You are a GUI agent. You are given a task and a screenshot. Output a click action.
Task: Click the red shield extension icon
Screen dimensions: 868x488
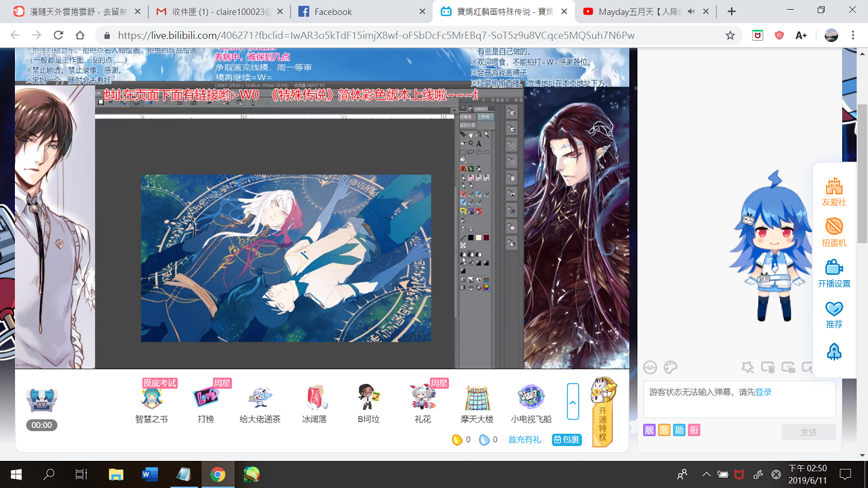[x=780, y=36]
